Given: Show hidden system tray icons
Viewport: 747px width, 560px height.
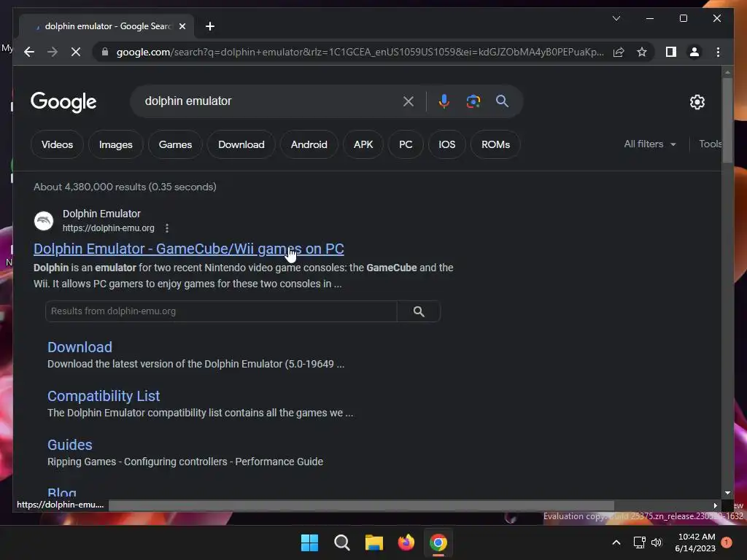Looking at the screenshot, I should tap(616, 542).
